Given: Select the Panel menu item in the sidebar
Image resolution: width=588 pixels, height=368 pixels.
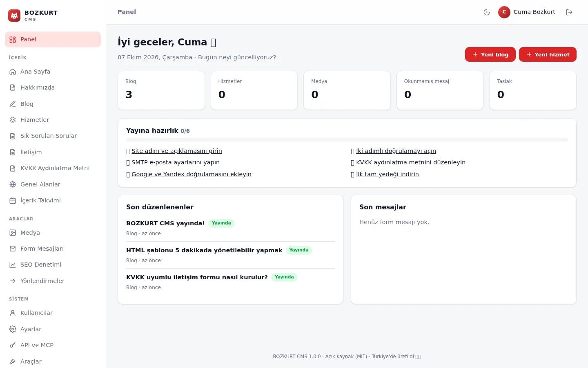Looking at the screenshot, I should point(53,39).
